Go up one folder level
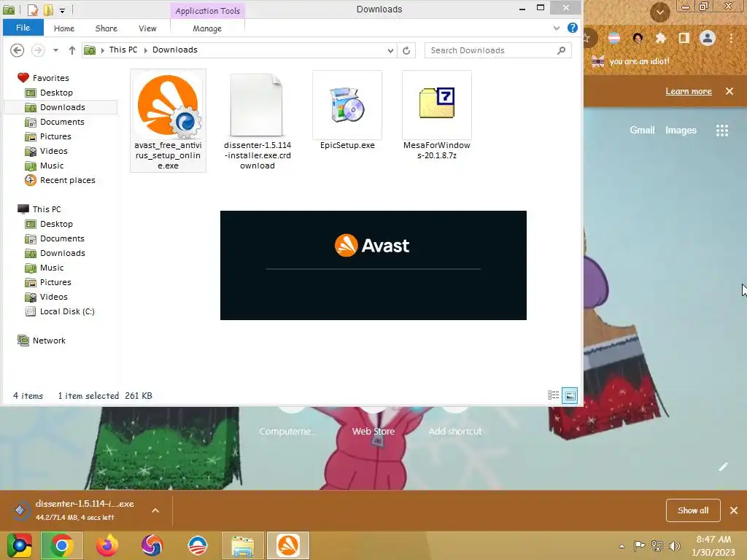This screenshot has width=747, height=560. pos(72,50)
